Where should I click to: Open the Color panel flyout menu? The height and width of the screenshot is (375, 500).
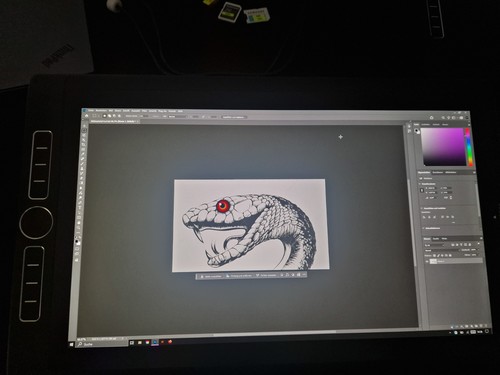pos(469,125)
